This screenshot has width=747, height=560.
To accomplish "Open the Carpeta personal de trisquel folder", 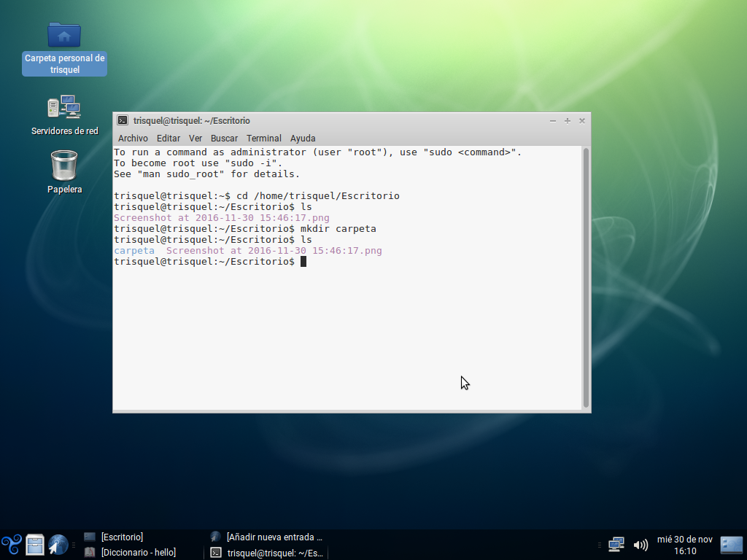I will (64, 34).
